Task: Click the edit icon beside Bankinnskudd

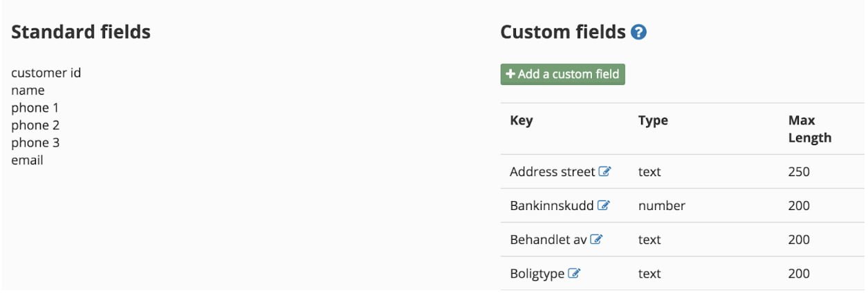Action: point(604,205)
